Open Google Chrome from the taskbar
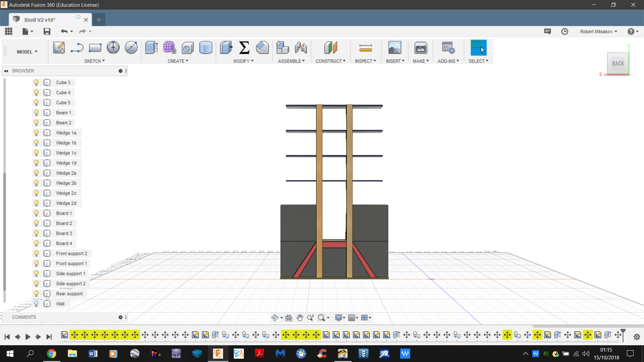 click(x=51, y=354)
